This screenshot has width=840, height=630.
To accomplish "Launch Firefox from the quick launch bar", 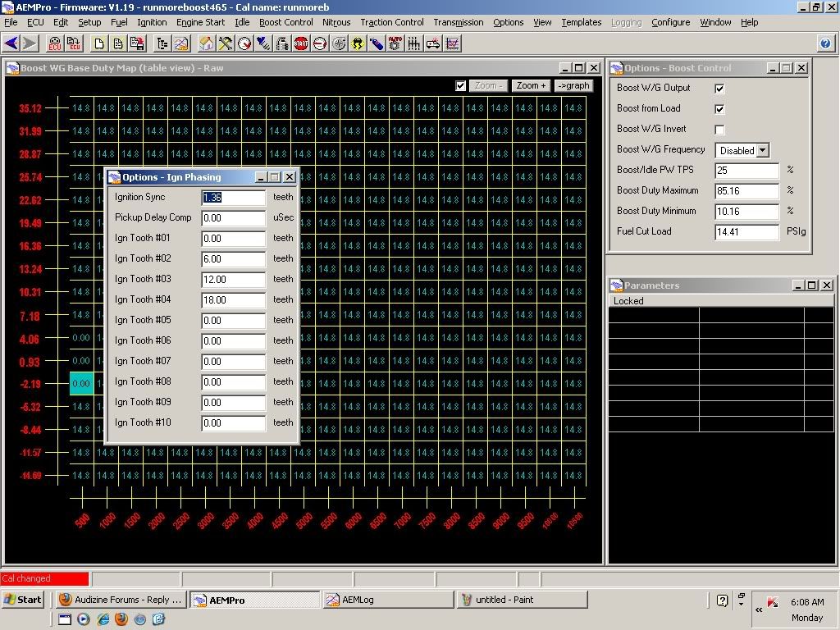I will 121,619.
